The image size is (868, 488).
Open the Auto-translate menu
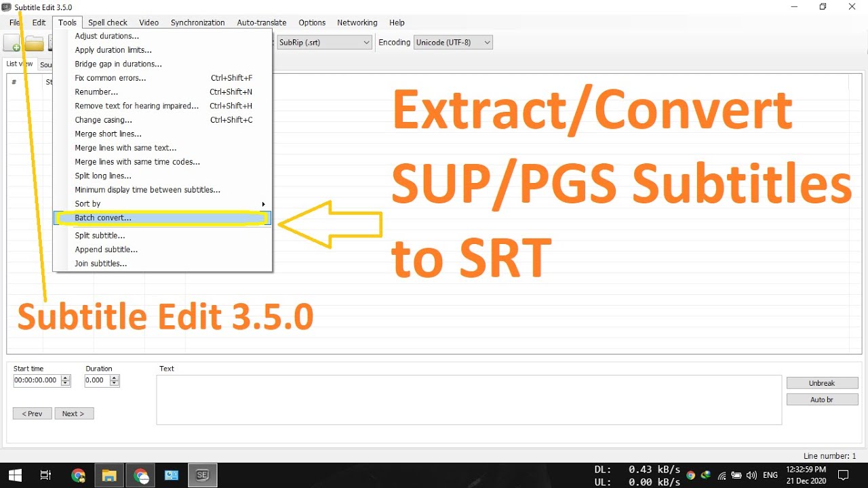tap(261, 22)
